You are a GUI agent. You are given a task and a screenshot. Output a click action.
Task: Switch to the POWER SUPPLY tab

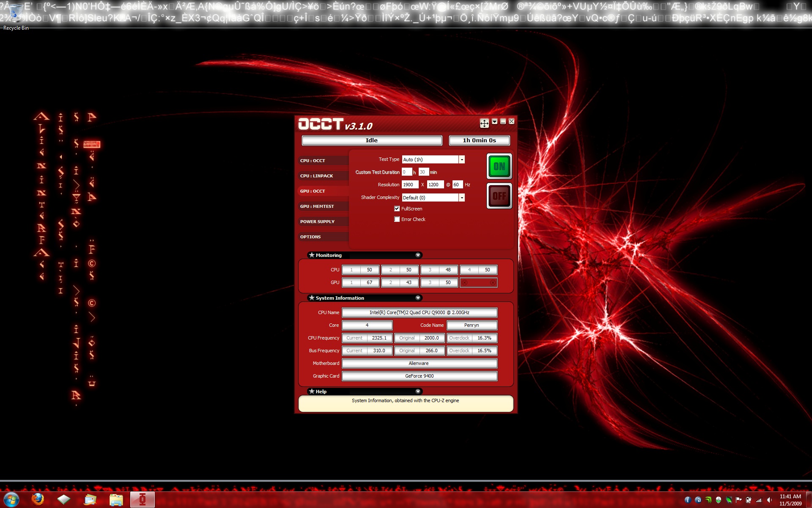(x=317, y=221)
